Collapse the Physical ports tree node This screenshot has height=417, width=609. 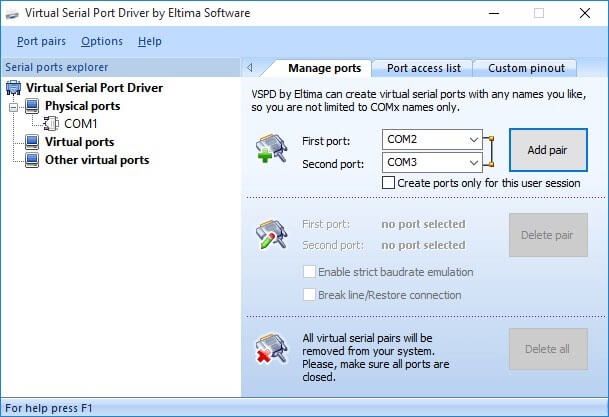click(14, 107)
